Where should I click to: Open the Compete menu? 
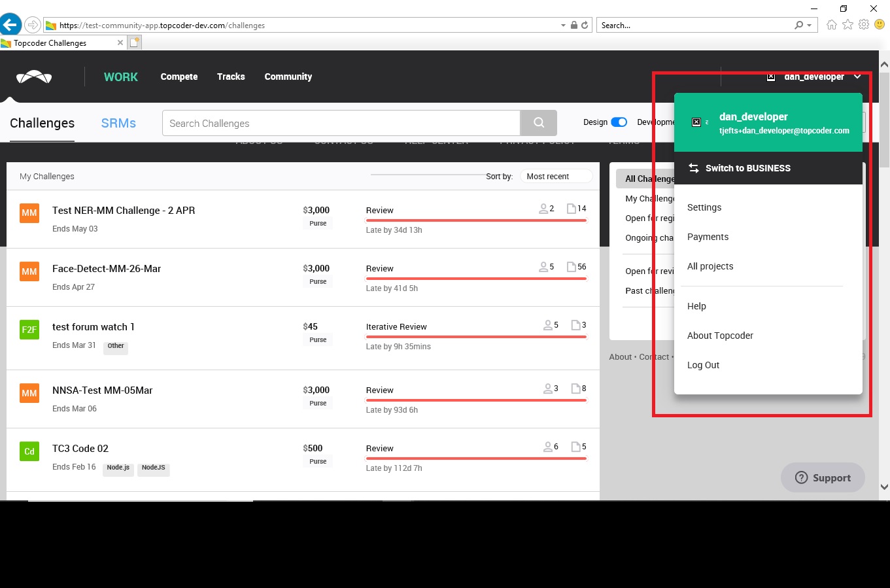pos(179,77)
